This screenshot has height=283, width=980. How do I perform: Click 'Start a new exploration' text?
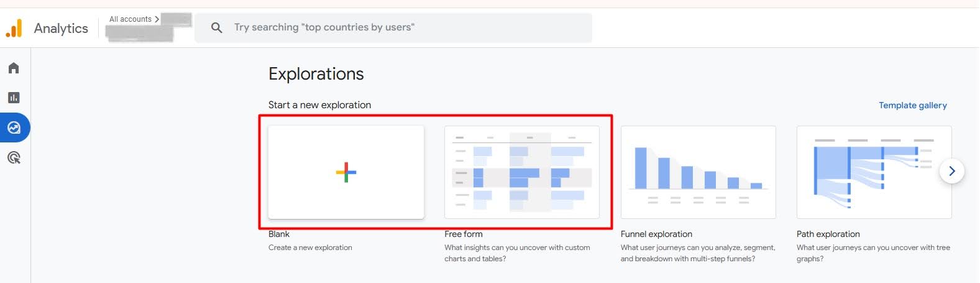(x=319, y=105)
